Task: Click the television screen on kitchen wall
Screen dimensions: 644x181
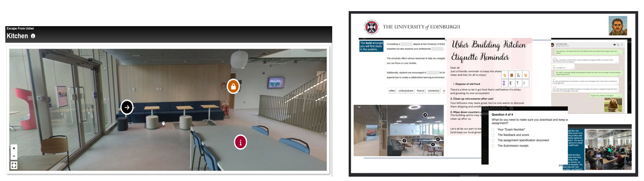Action: point(277,82)
